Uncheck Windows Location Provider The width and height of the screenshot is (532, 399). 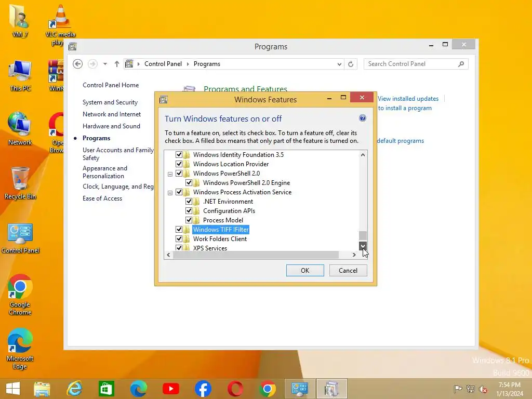click(179, 164)
